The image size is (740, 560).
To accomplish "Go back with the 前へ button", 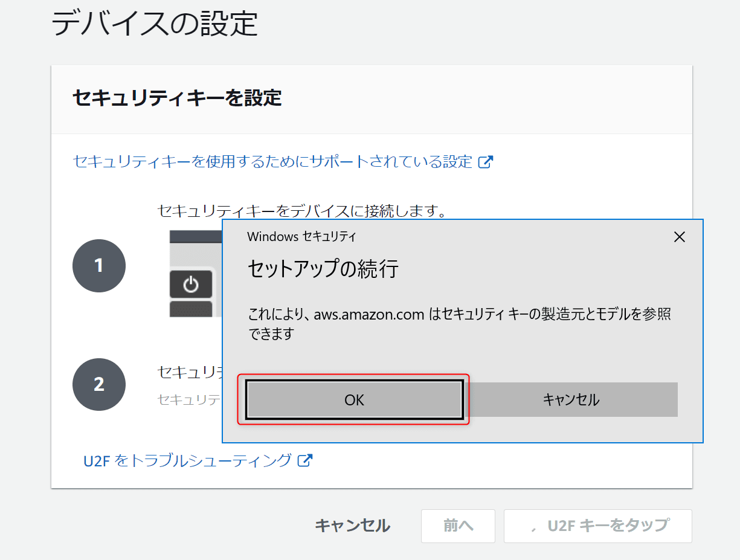I will pyautogui.click(x=458, y=526).
